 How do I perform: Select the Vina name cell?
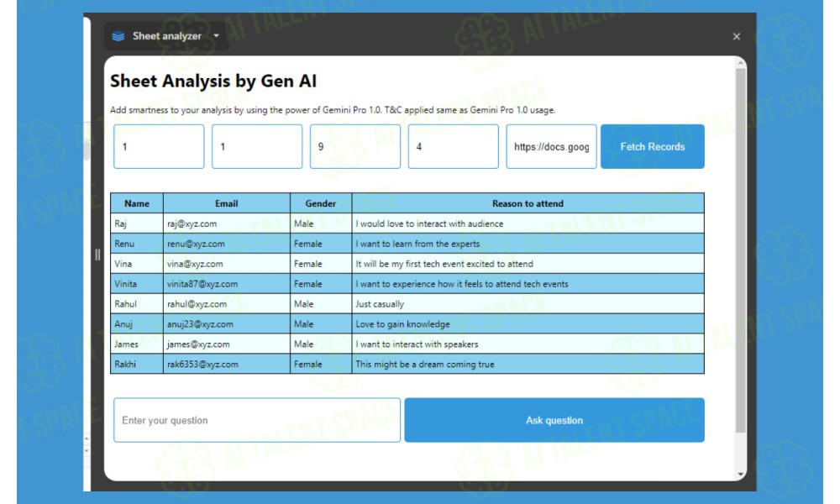click(137, 264)
